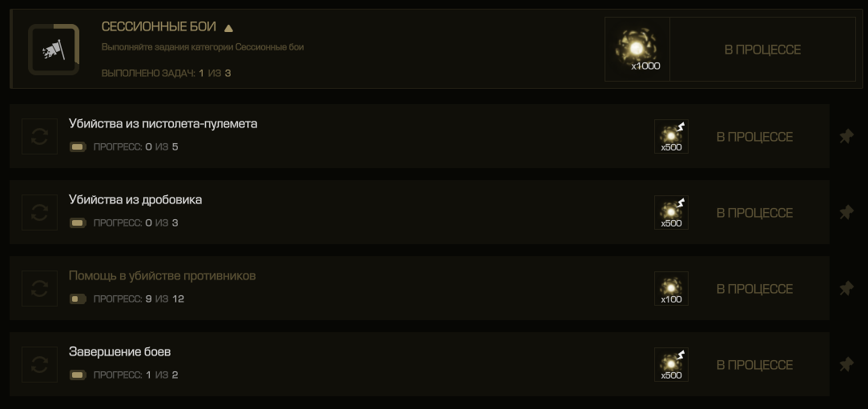Pin the 'Убийства из дробовика' task

point(846,213)
